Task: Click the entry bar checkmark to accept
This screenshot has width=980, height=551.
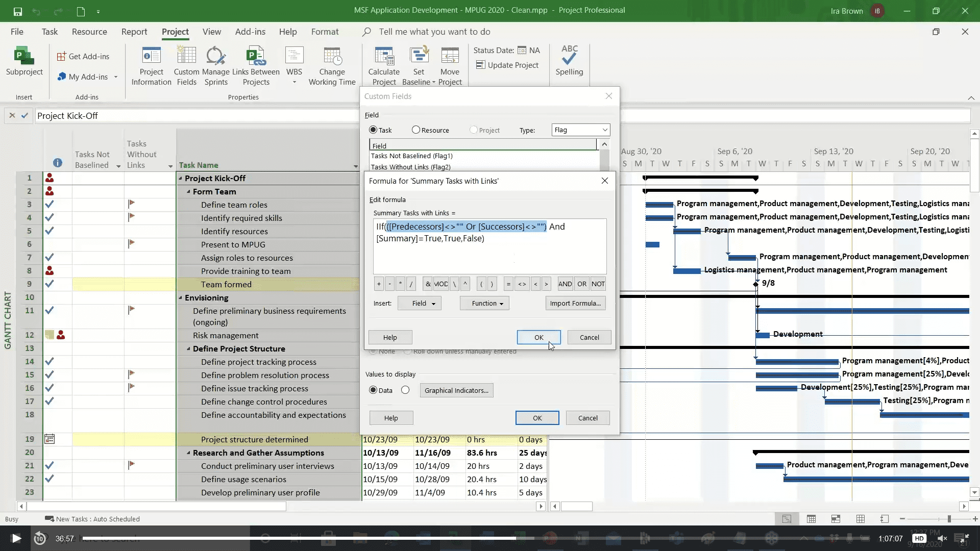Action: (24, 116)
